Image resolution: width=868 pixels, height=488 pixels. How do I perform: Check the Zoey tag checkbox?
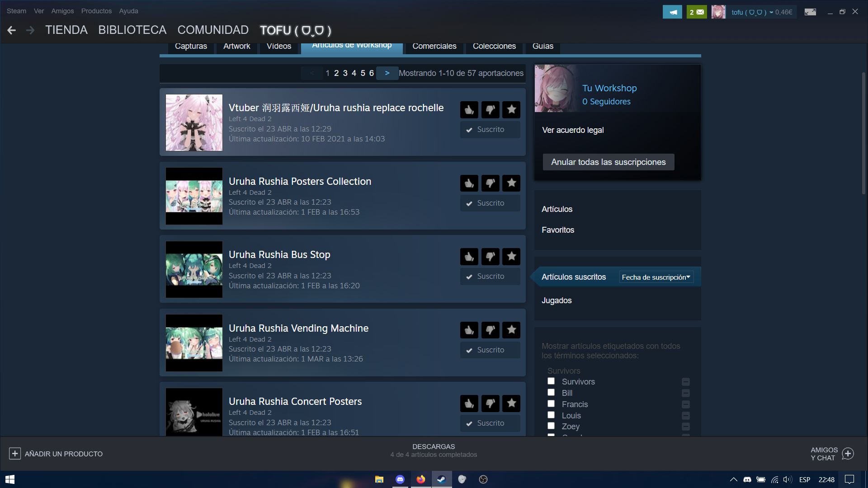(x=551, y=426)
